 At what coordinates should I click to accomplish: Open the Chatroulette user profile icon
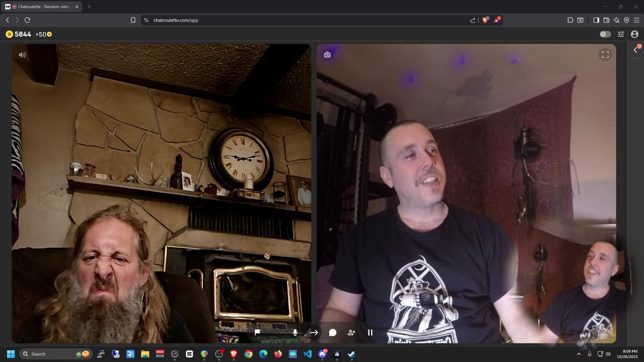coord(634,34)
